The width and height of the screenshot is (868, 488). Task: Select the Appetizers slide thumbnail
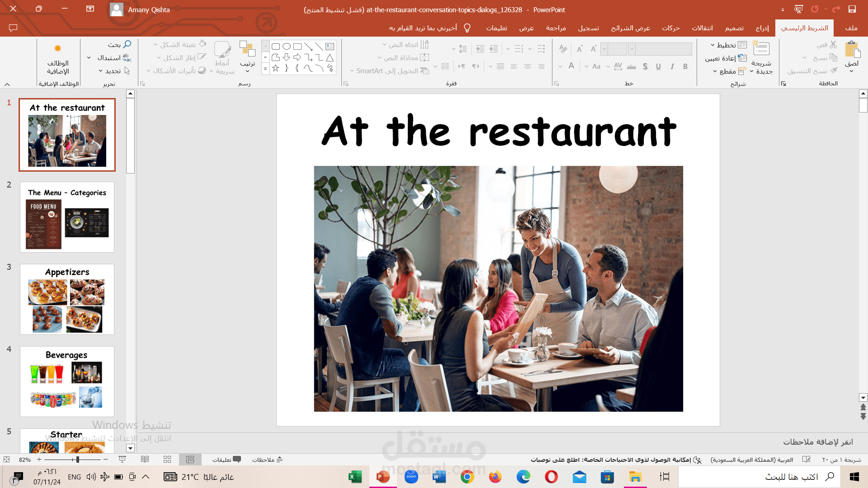[67, 300]
